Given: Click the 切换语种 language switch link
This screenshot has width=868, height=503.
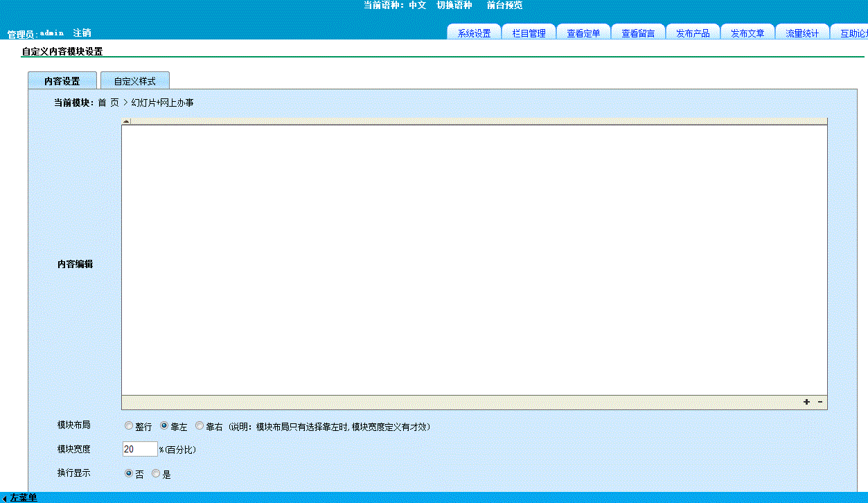Looking at the screenshot, I should (x=454, y=6).
